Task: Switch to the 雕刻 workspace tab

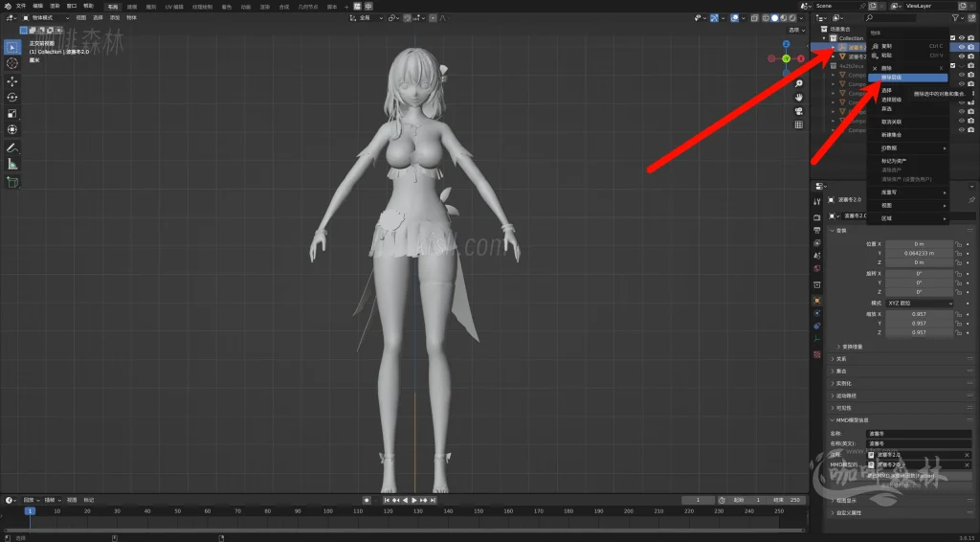Action: click(150, 7)
